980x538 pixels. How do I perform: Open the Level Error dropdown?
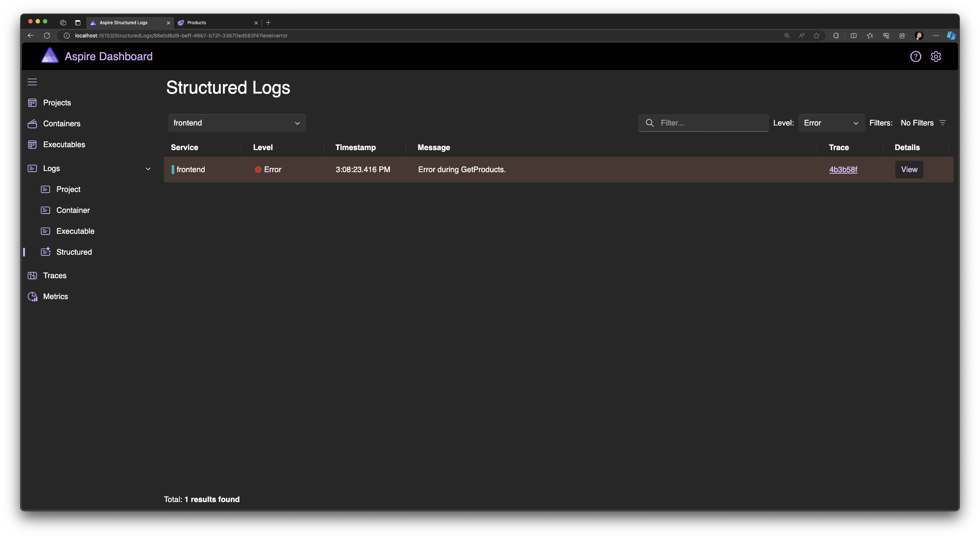click(831, 123)
